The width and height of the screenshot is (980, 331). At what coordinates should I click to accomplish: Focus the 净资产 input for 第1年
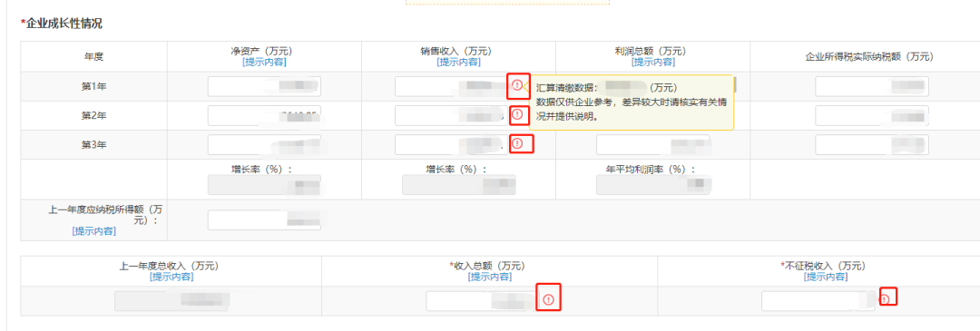tap(264, 87)
